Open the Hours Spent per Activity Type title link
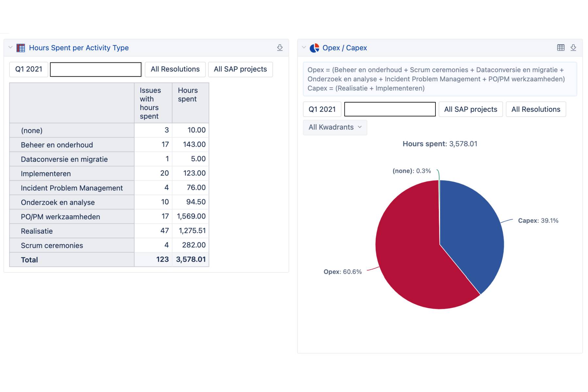588x392 pixels. [x=79, y=48]
